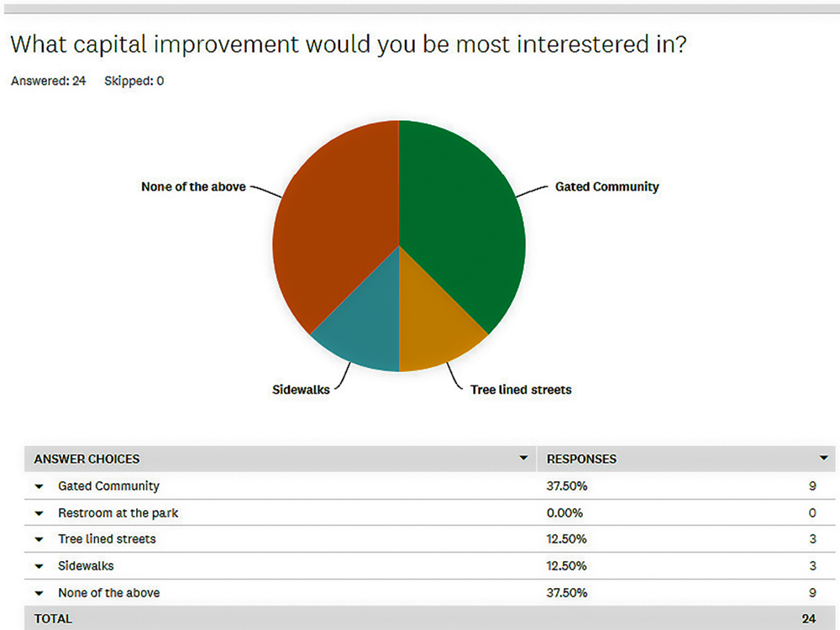Click the Sidewalks chart label
The image size is (840, 630).
pyautogui.click(x=301, y=390)
